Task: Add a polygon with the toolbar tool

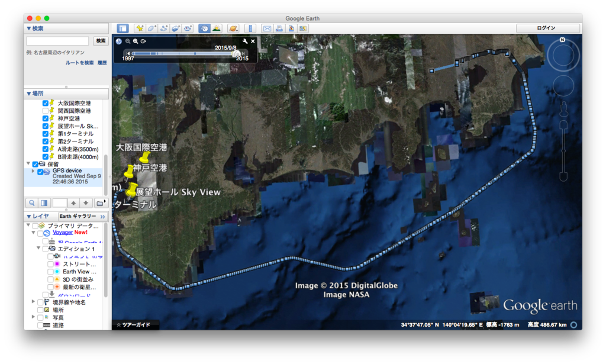Action: 151,28
